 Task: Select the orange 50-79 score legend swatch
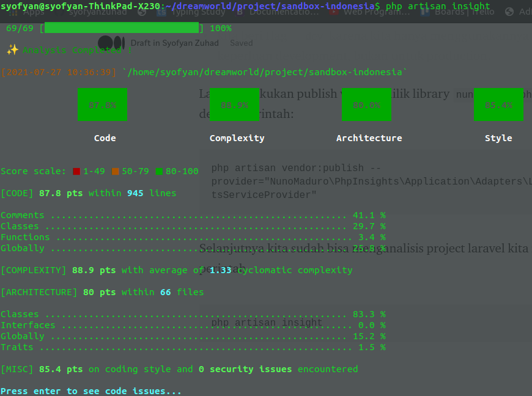pyautogui.click(x=115, y=171)
